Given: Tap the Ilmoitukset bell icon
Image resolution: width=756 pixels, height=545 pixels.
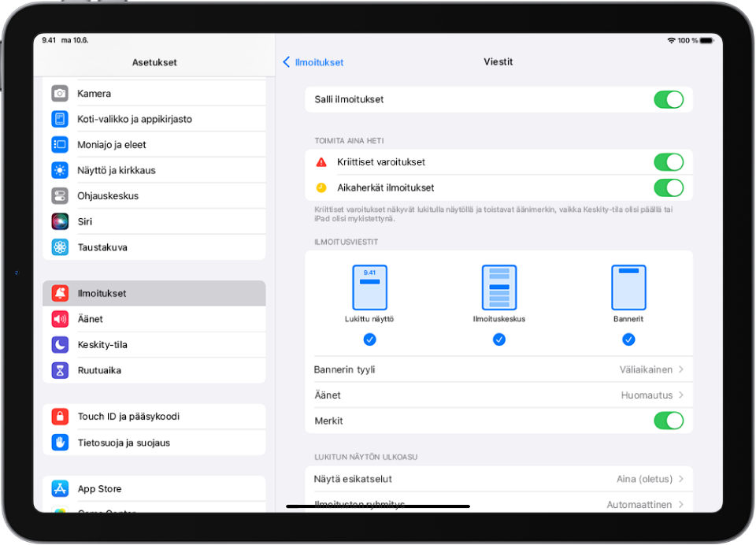Looking at the screenshot, I should coord(60,293).
